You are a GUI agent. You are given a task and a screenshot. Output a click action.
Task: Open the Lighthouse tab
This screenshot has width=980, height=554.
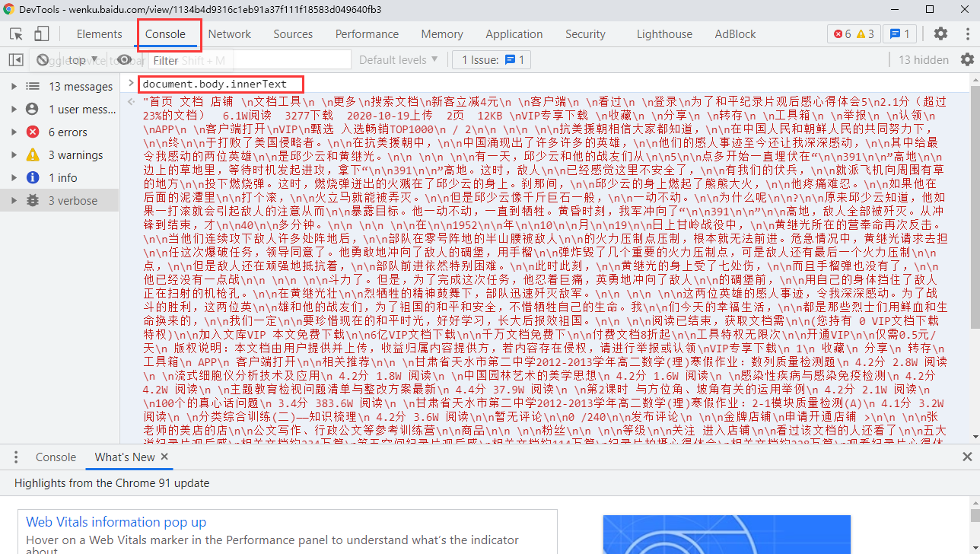(664, 34)
